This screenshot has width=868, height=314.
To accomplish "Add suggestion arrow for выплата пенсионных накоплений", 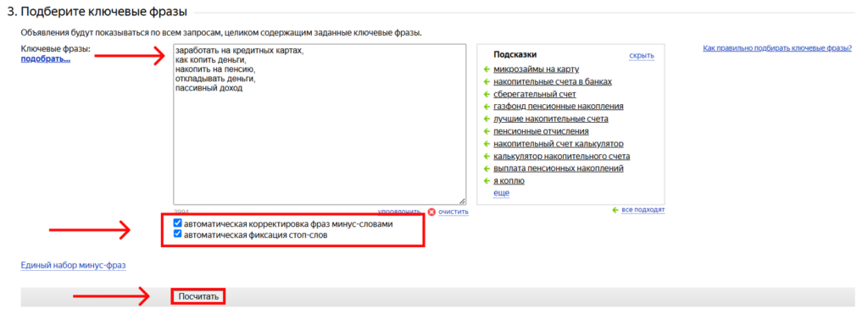I will coord(487,168).
